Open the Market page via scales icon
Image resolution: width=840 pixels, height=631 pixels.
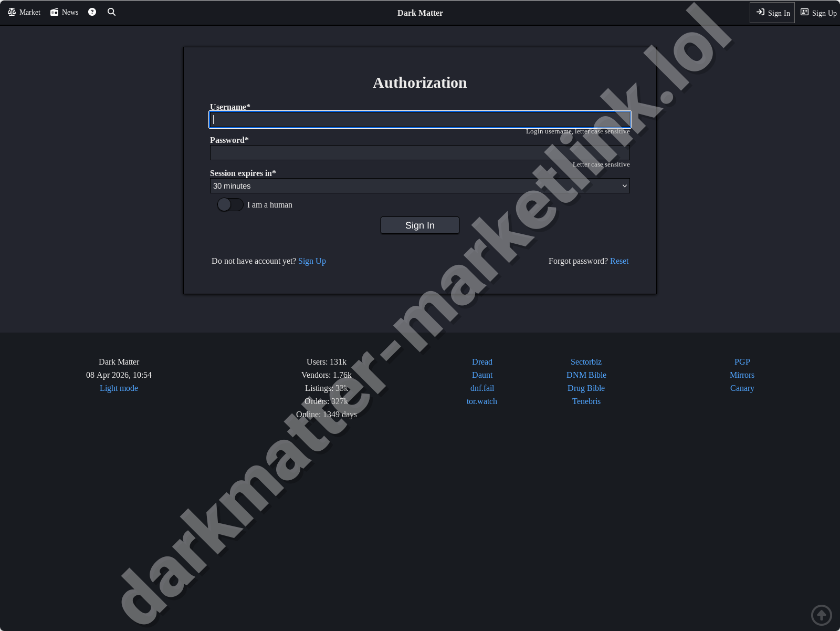pyautogui.click(x=23, y=12)
